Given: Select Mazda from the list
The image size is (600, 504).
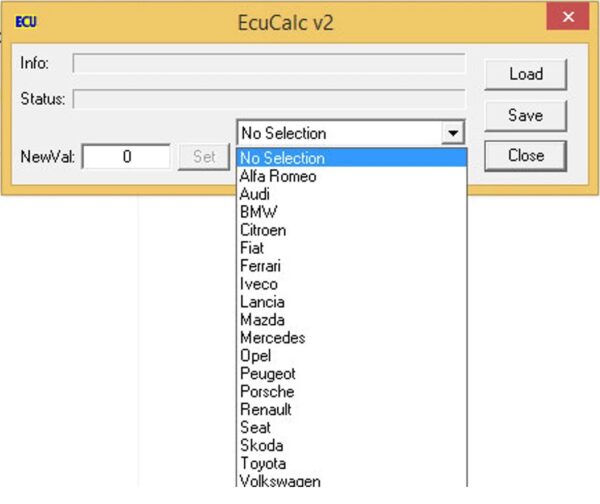Looking at the screenshot, I should [x=352, y=320].
